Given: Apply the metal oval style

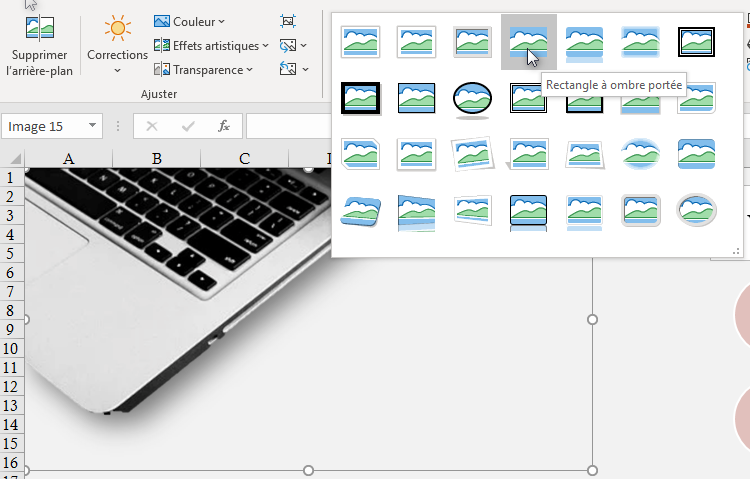Looking at the screenshot, I should (696, 210).
